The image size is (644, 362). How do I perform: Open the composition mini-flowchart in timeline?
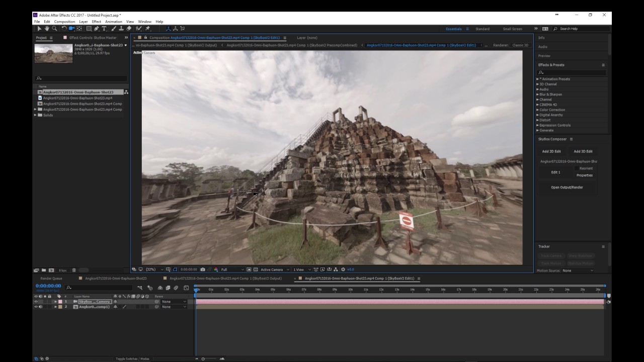140,288
